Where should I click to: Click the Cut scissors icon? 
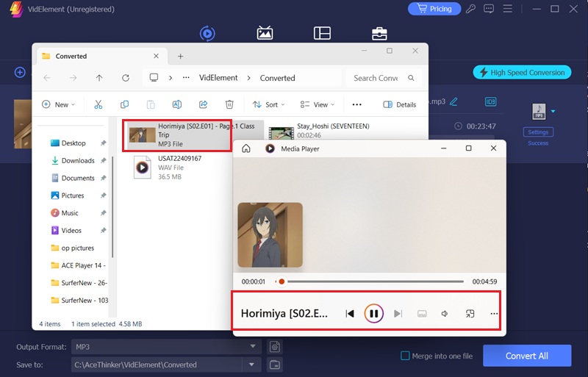pos(98,104)
